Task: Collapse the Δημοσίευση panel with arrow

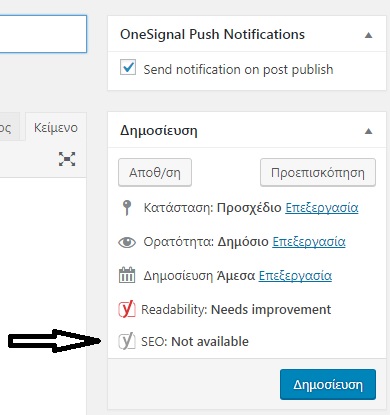Action: pyautogui.click(x=368, y=131)
